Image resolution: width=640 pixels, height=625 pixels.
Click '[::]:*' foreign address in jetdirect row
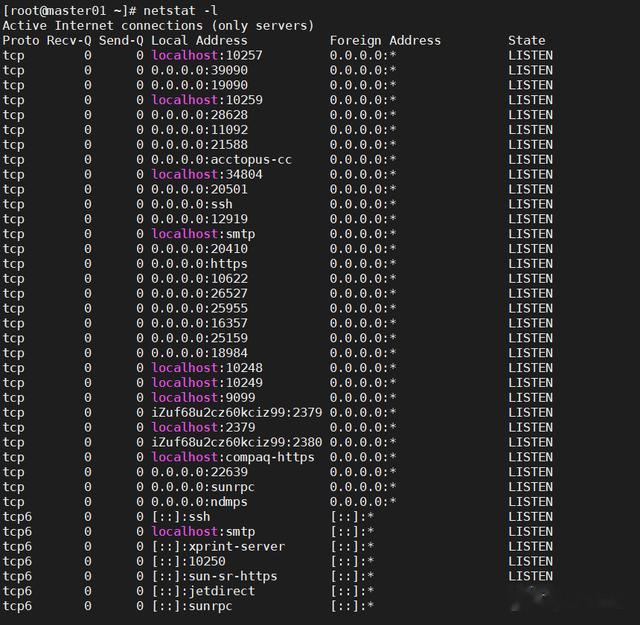click(352, 592)
